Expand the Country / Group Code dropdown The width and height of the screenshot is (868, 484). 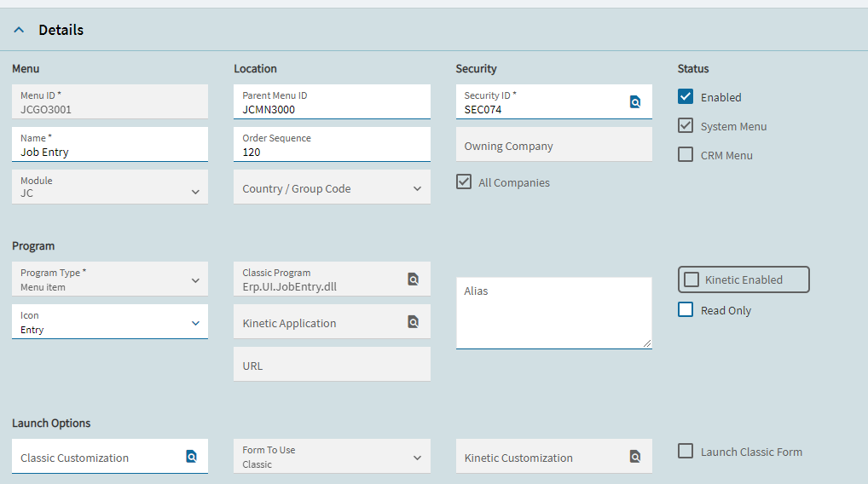418,188
